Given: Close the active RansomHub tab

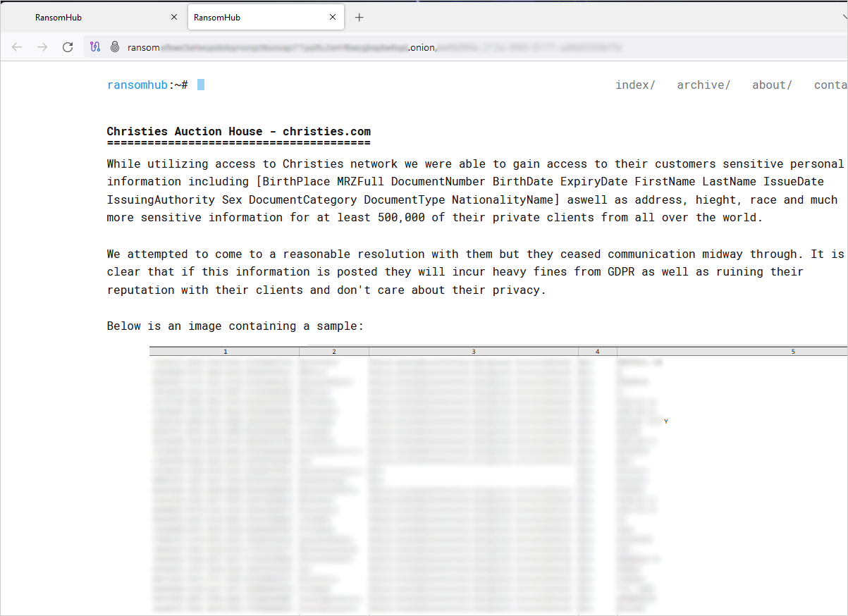Looking at the screenshot, I should (333, 18).
